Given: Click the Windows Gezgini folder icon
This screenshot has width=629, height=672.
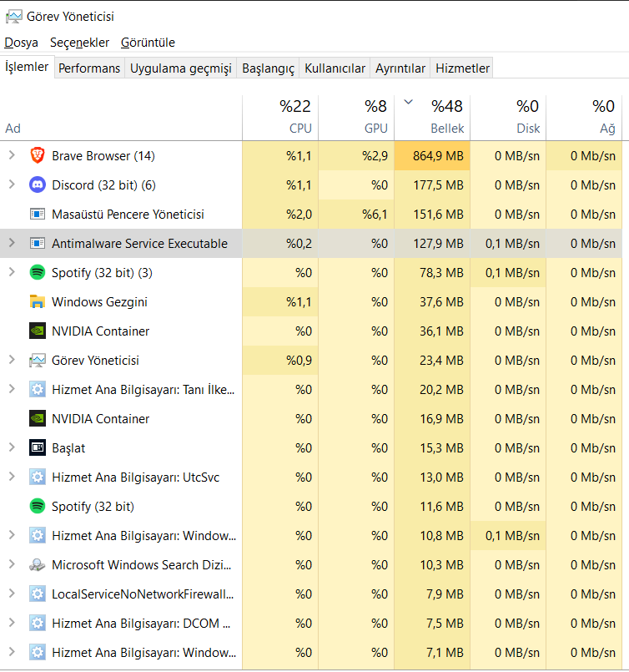Looking at the screenshot, I should (x=38, y=302).
